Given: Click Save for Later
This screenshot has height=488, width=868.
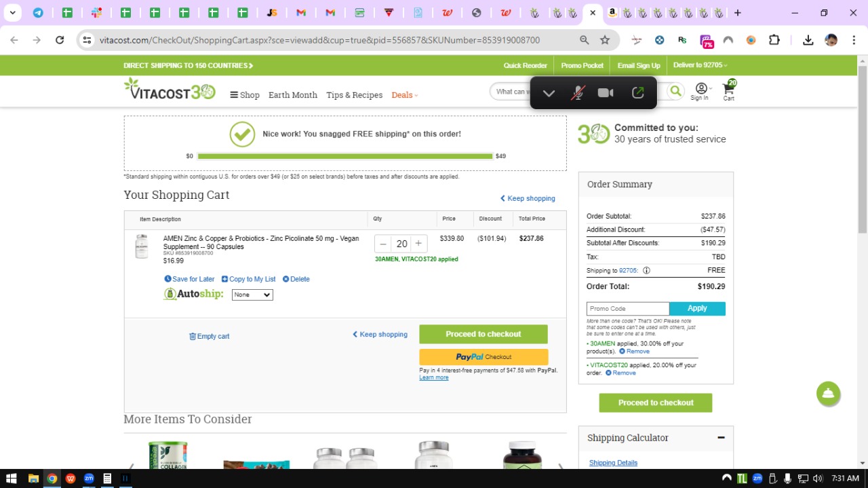Looking at the screenshot, I should click(x=189, y=279).
